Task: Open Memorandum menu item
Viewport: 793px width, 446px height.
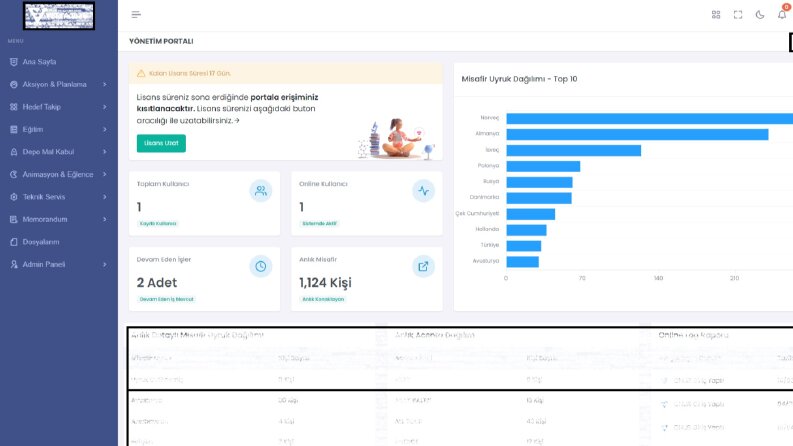Action: 45,219
